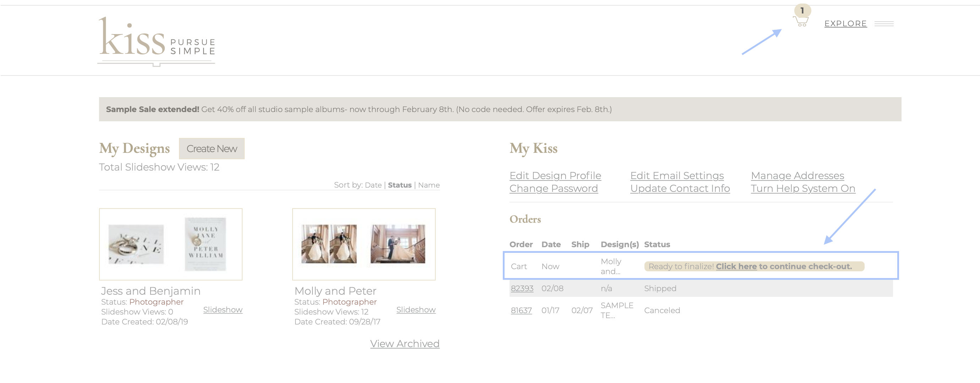Open Update Contact Info
Screen dimensions: 980x383
click(680, 188)
